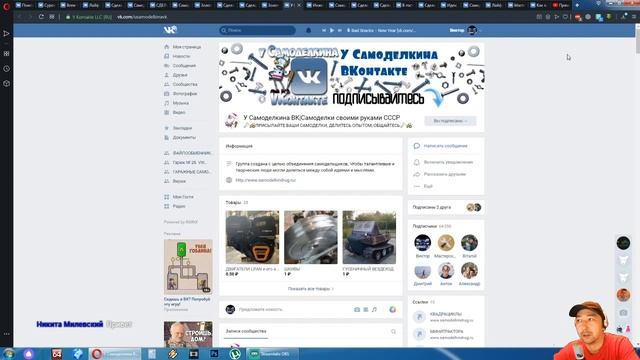Open subscriber Виктор's avatar
Screen dimensions: 640x360
click(x=422, y=243)
